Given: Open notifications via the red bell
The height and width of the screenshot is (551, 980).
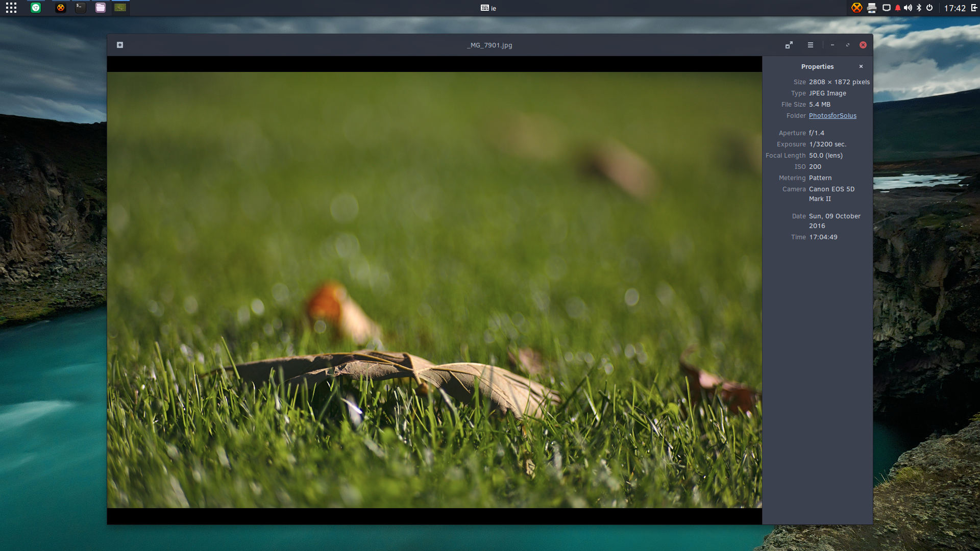Looking at the screenshot, I should tap(897, 8).
